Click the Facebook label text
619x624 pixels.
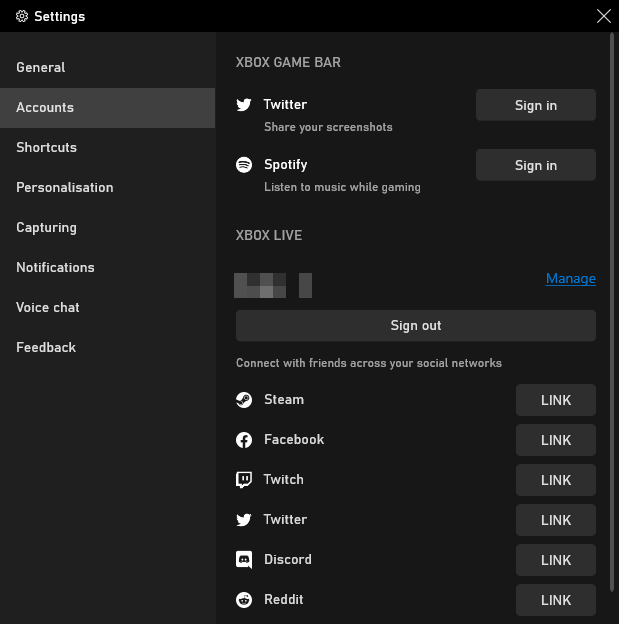294,440
